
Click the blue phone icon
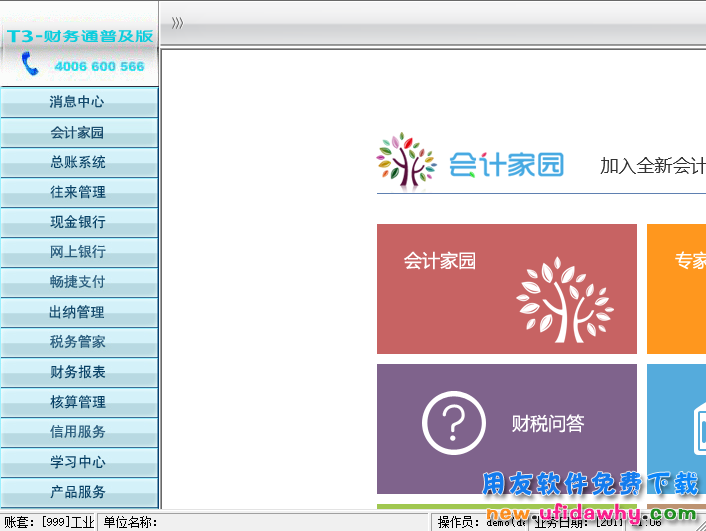[30, 64]
